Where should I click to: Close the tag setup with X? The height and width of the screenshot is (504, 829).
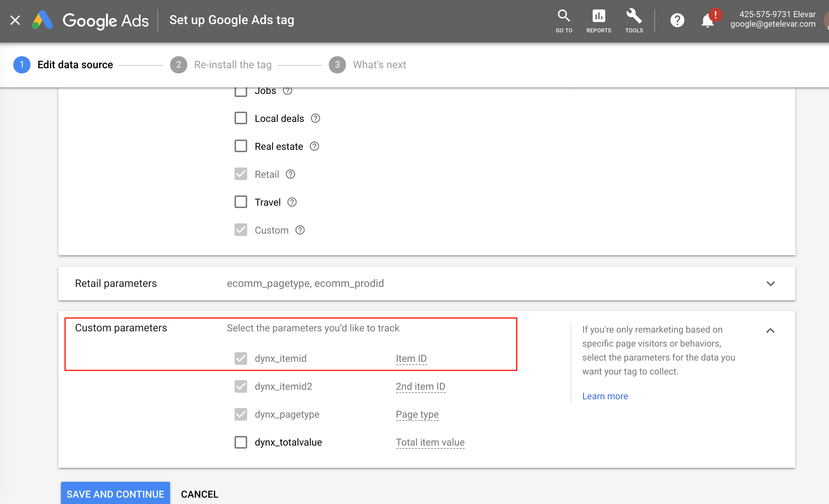point(15,20)
